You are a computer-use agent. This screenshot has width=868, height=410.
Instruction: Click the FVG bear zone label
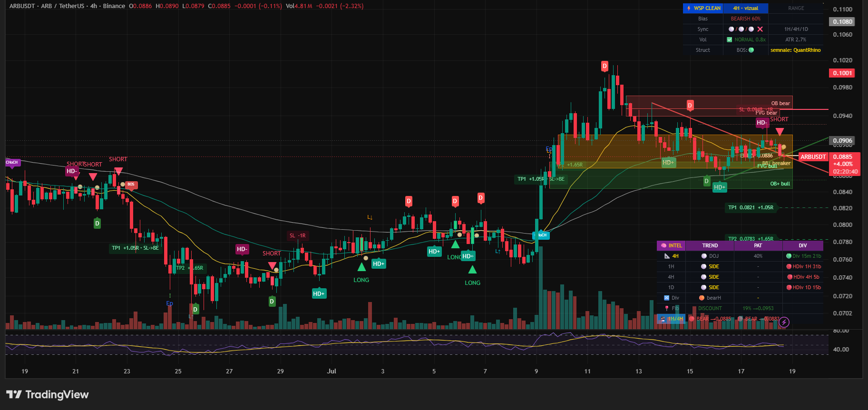point(766,113)
